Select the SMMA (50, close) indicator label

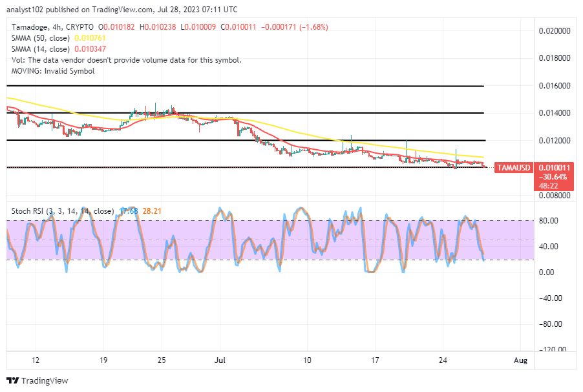(x=41, y=38)
